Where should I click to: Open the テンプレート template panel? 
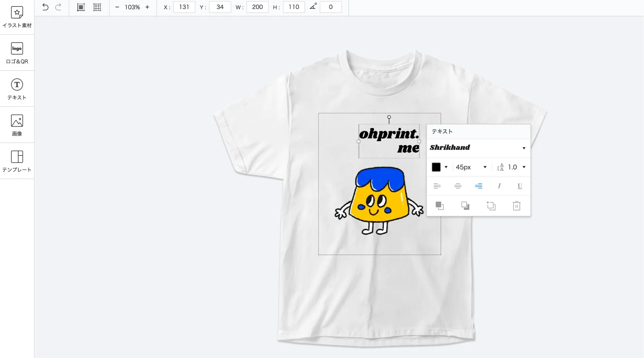(17, 161)
